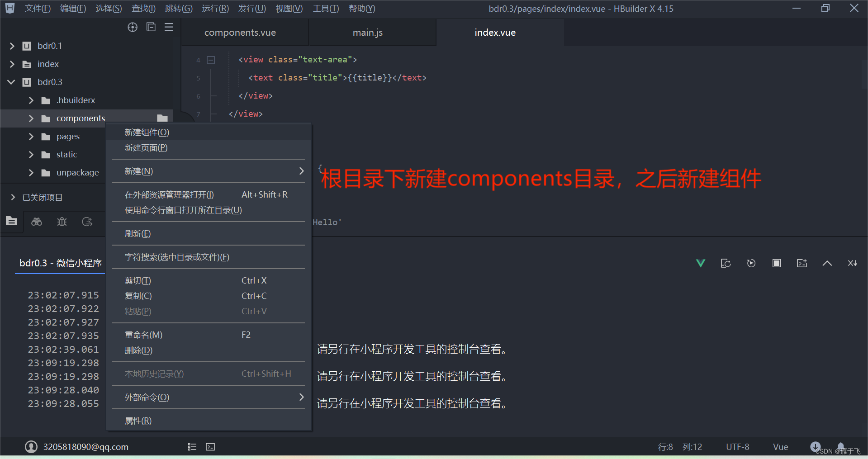Choose 删除(D) from context menu

pos(209,350)
